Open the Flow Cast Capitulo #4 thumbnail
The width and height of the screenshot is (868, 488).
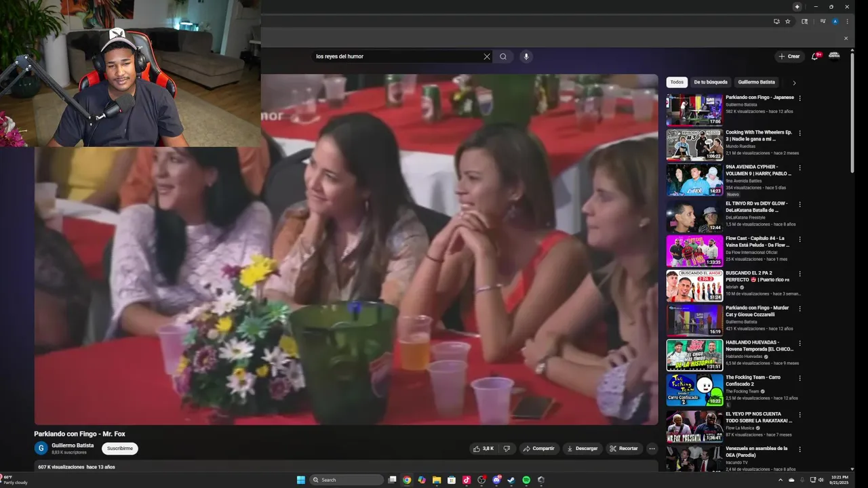[694, 251]
